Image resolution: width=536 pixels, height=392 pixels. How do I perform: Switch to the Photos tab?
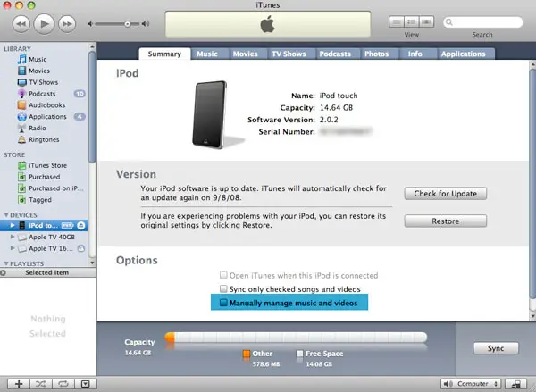(x=377, y=54)
